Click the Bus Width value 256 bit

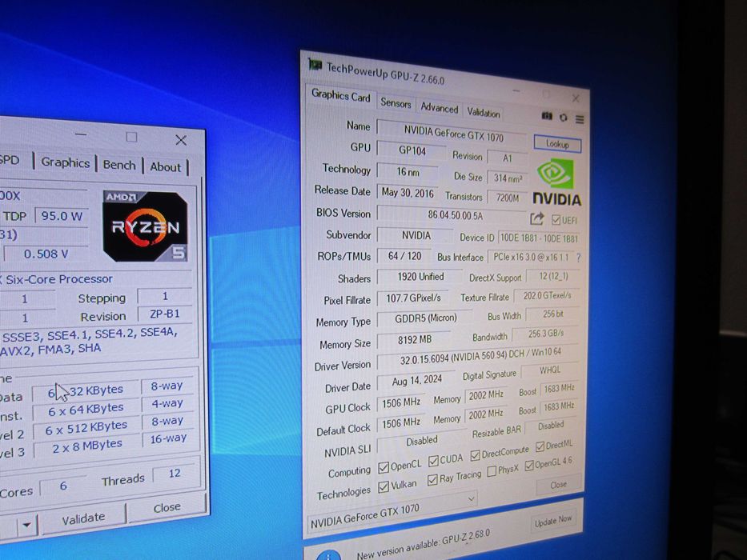[552, 314]
